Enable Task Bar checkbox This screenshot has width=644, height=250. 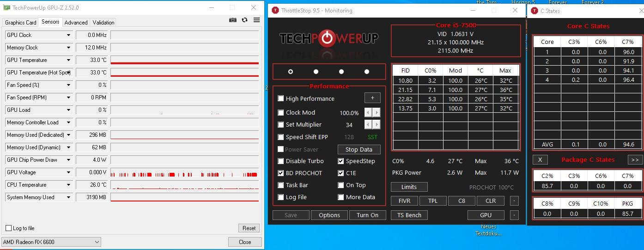pos(281,185)
